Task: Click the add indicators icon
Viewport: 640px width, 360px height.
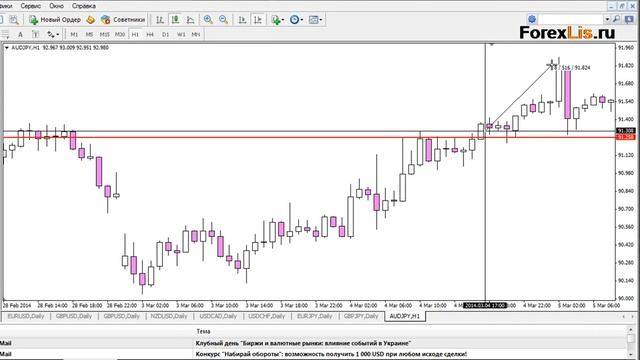Action: (x=276, y=20)
